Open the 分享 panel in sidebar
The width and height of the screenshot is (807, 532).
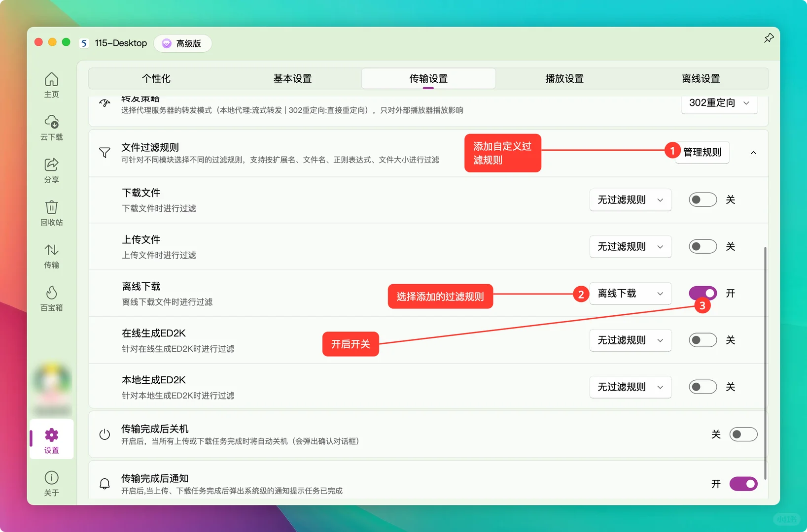[51, 170]
